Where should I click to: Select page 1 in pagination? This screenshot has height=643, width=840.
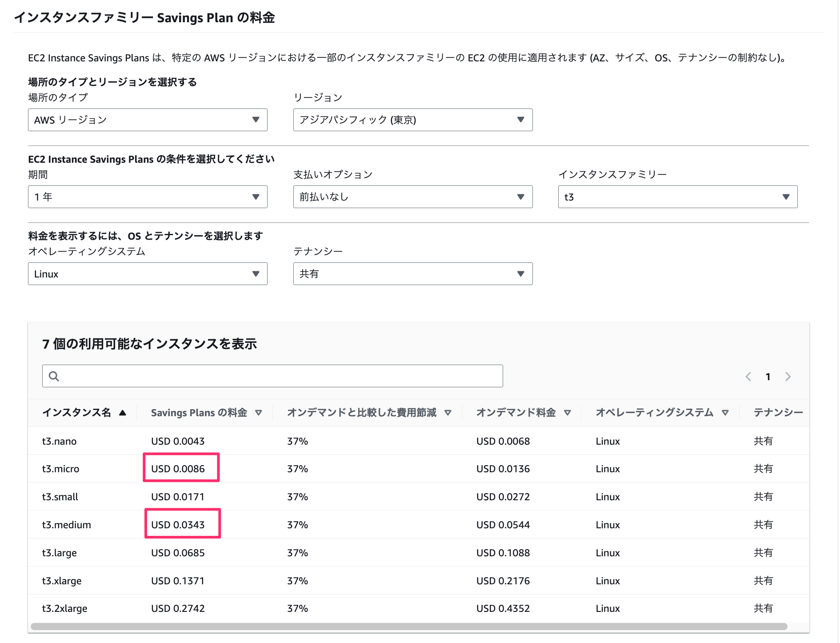click(768, 376)
